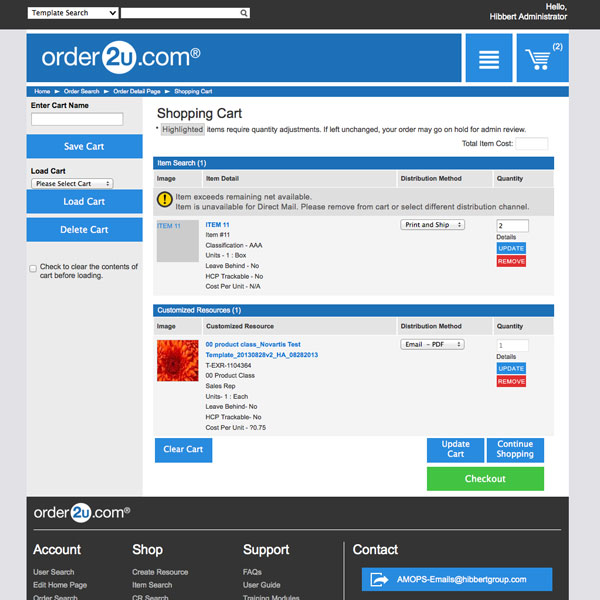Navigate to Home breadcrumb
Screen dimensions: 600x600
(x=41, y=91)
